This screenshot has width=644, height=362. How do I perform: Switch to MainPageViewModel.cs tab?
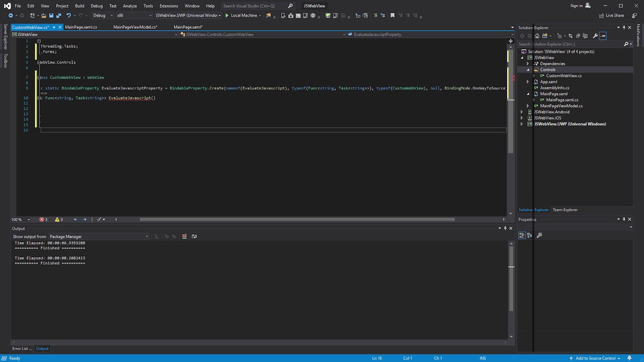click(x=135, y=27)
